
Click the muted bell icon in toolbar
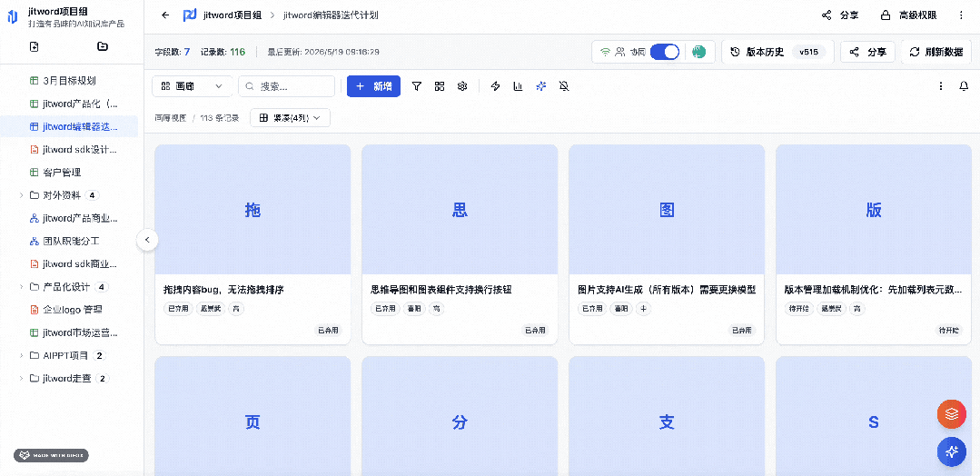(564, 86)
